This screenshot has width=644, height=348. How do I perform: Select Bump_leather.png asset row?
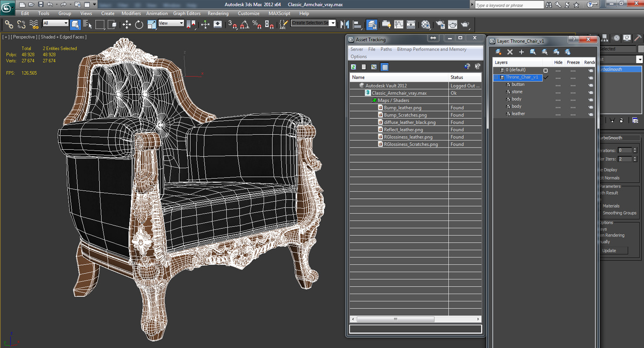tap(416, 108)
